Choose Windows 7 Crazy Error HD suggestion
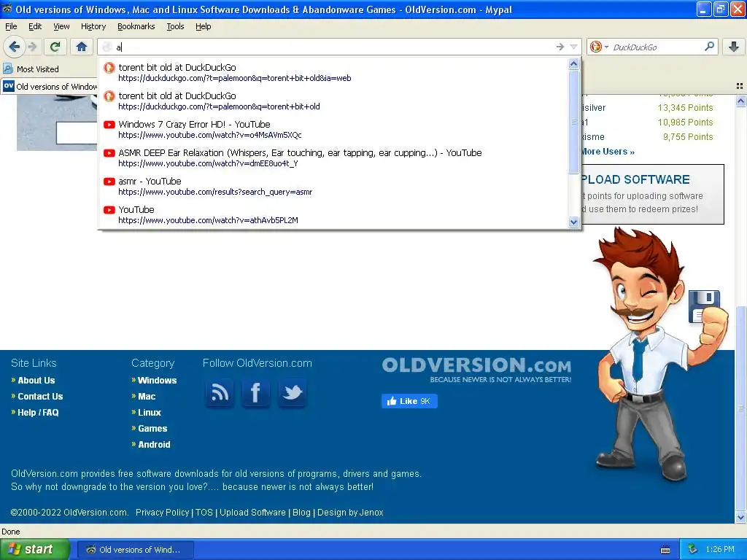The height and width of the screenshot is (560, 747). 333,129
